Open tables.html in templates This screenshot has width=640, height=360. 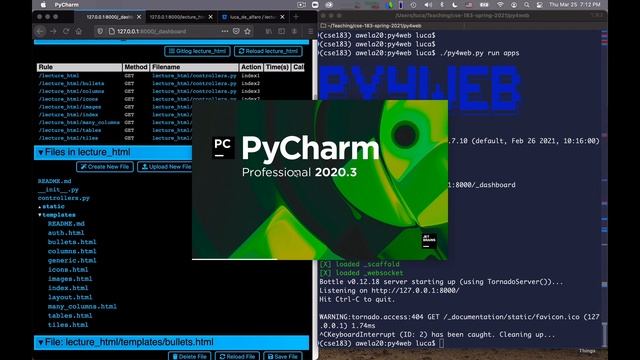[70, 316]
